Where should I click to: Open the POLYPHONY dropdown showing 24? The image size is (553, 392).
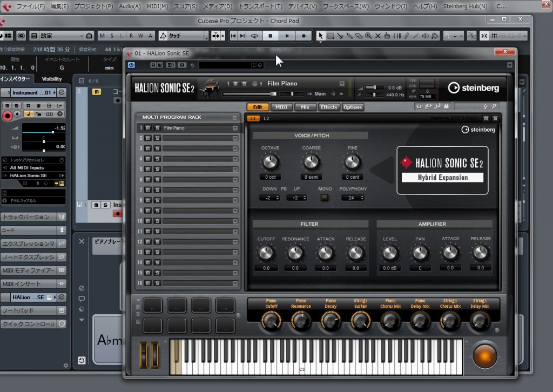(x=354, y=198)
